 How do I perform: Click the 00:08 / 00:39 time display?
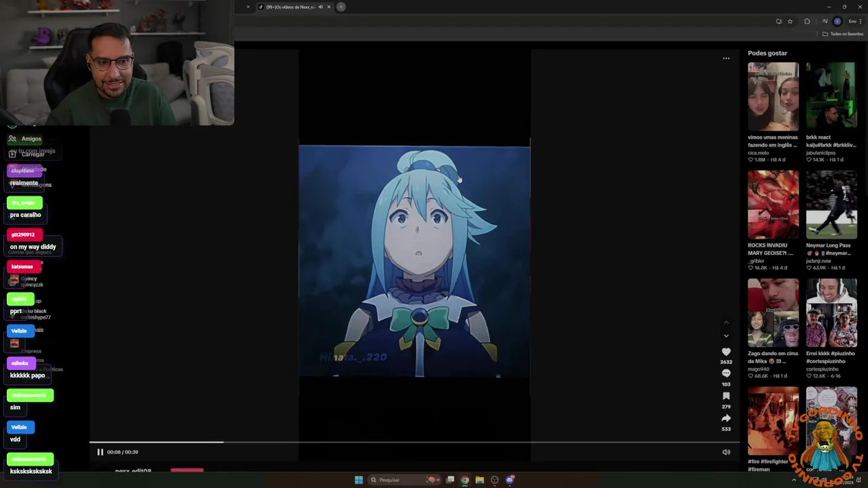(122, 452)
